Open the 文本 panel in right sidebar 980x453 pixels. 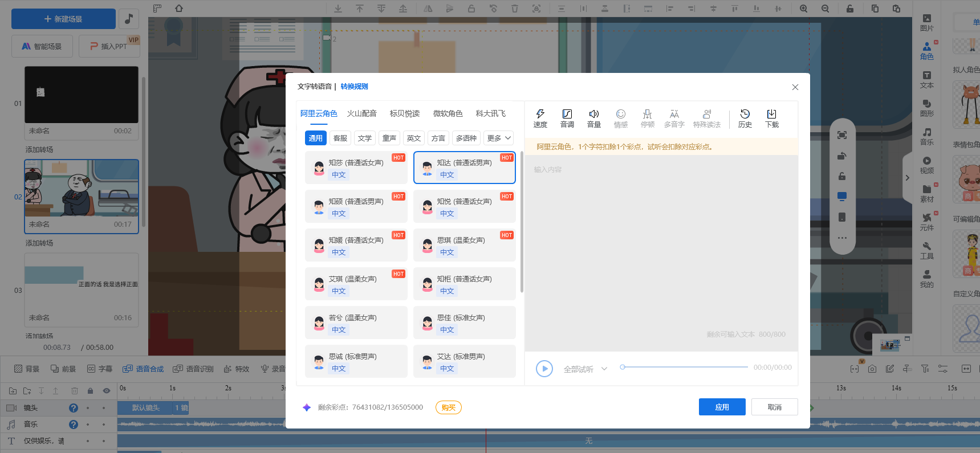click(926, 80)
